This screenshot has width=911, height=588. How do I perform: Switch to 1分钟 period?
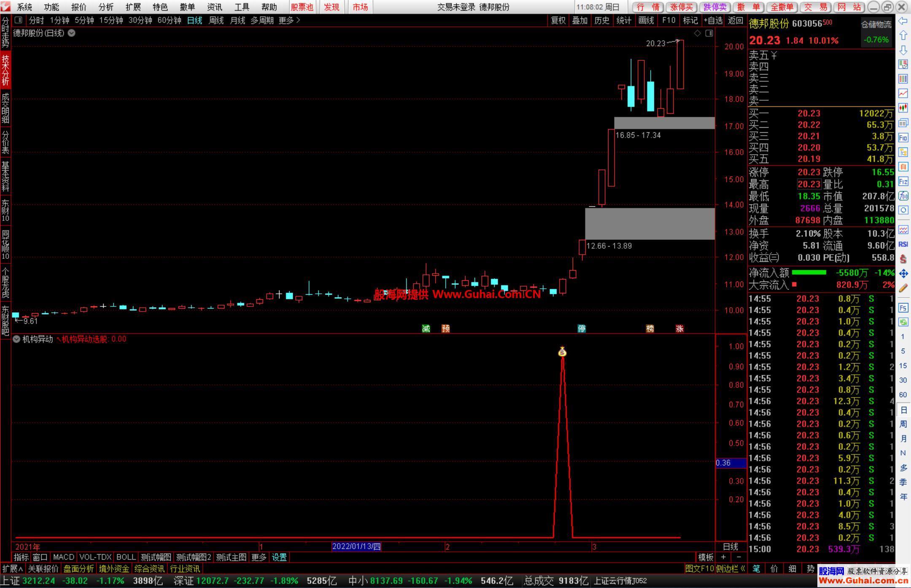59,20
